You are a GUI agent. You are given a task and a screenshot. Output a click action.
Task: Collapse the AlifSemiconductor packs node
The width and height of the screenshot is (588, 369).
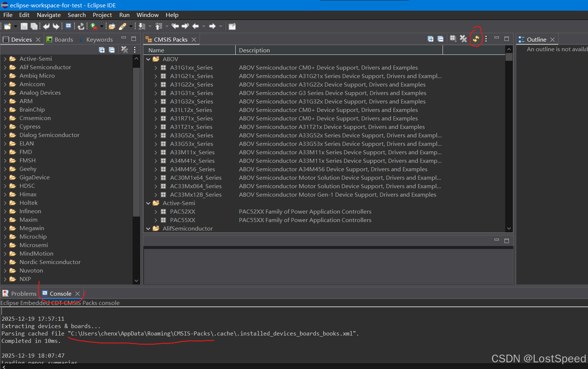[148, 228]
